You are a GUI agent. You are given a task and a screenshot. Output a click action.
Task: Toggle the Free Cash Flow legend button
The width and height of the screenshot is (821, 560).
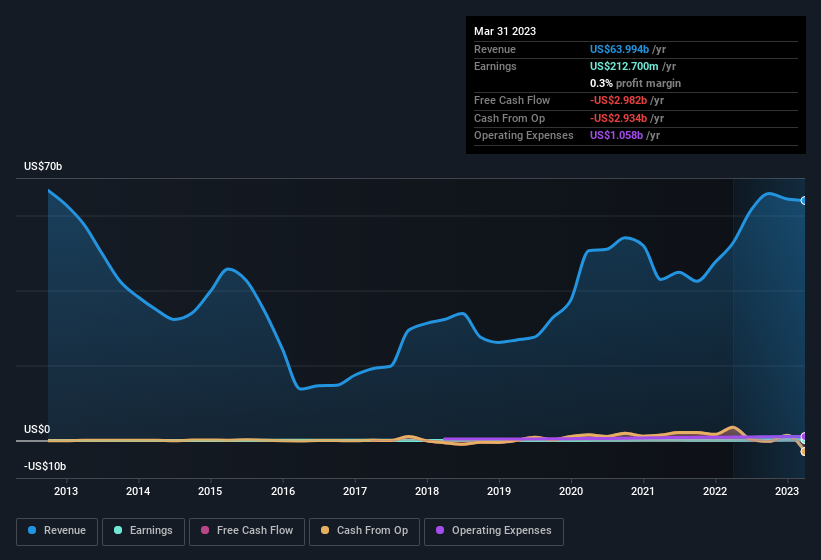click(247, 531)
